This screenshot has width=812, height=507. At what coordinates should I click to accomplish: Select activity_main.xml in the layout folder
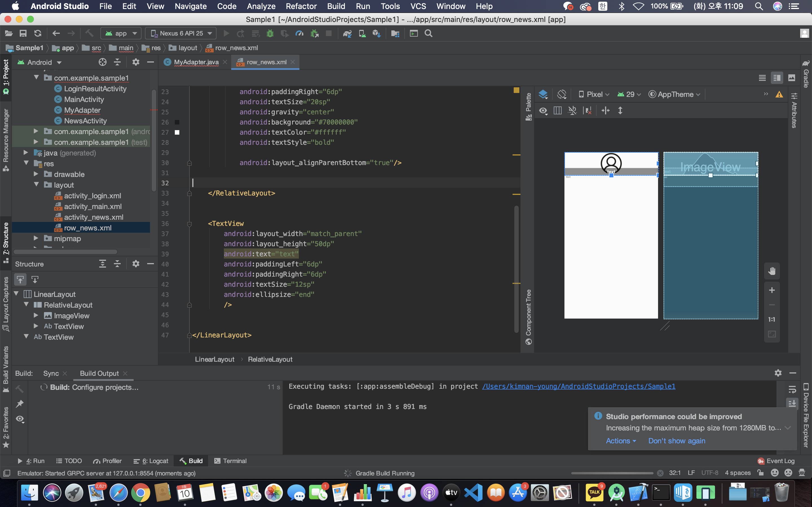point(92,206)
